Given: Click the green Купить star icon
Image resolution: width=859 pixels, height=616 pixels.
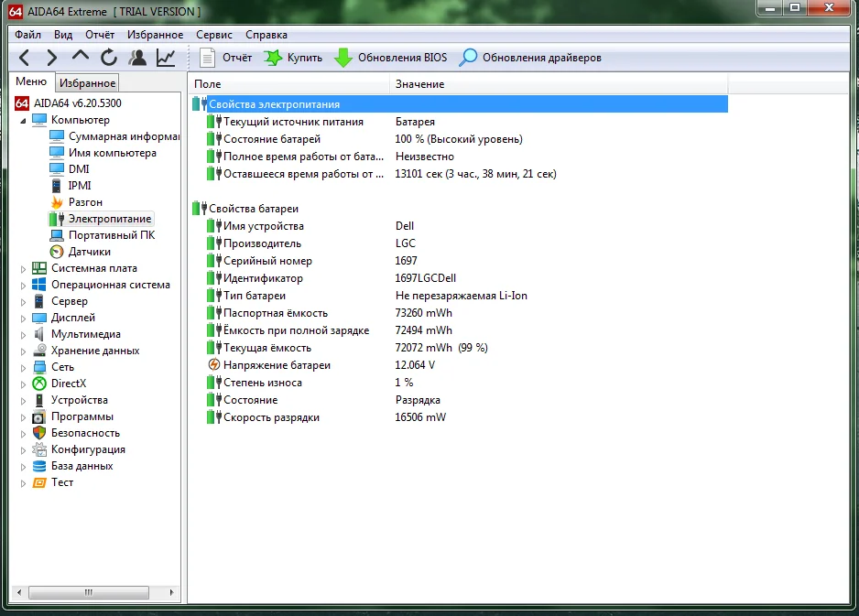Looking at the screenshot, I should pyautogui.click(x=273, y=58).
